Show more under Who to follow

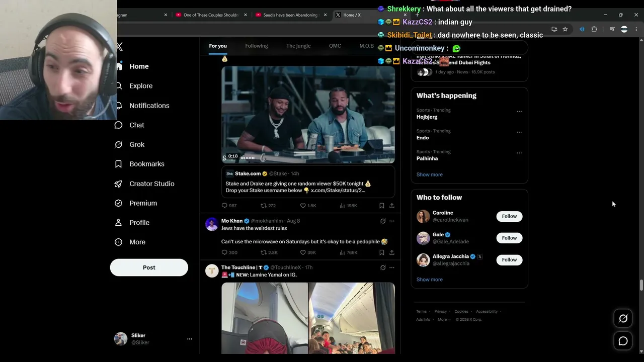[x=430, y=280]
